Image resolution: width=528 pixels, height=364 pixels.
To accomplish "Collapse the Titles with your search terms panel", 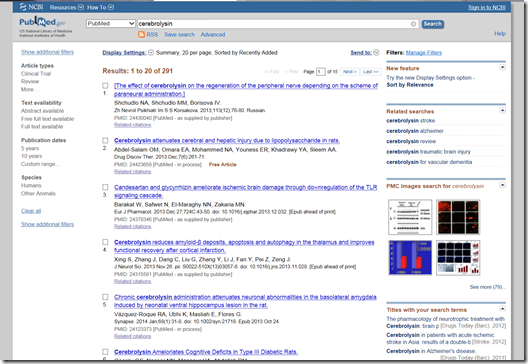I will click(x=502, y=309).
